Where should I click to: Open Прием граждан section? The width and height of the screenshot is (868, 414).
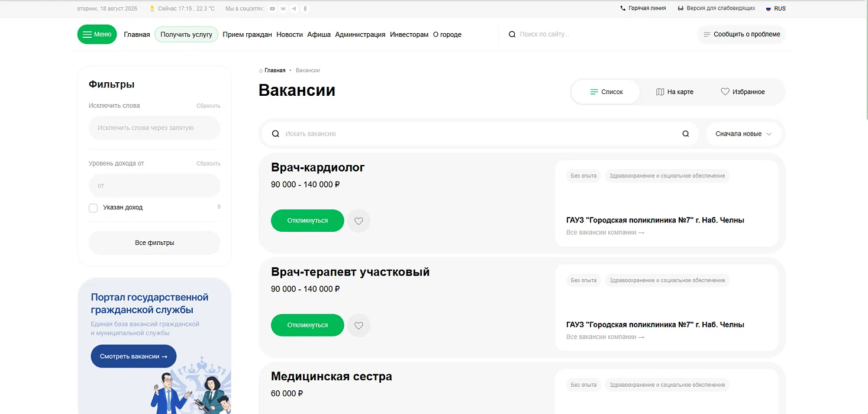247,34
